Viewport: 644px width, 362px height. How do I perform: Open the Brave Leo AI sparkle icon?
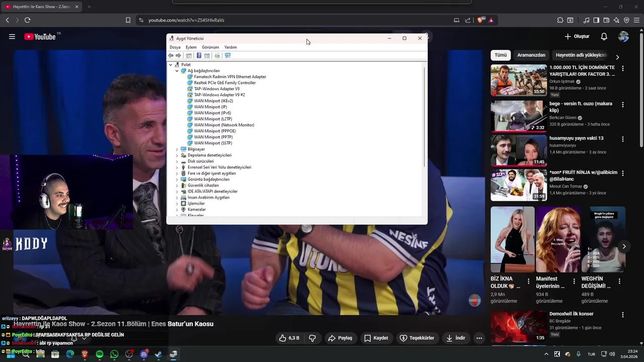pos(616,20)
